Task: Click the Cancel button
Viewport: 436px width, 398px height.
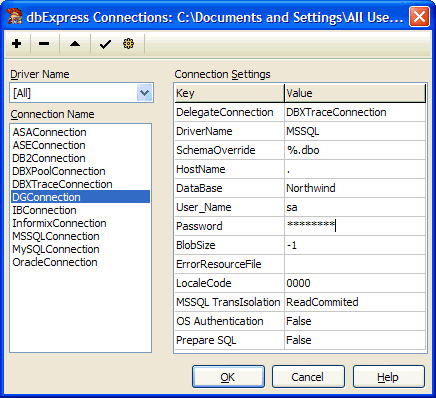Action: [x=308, y=377]
